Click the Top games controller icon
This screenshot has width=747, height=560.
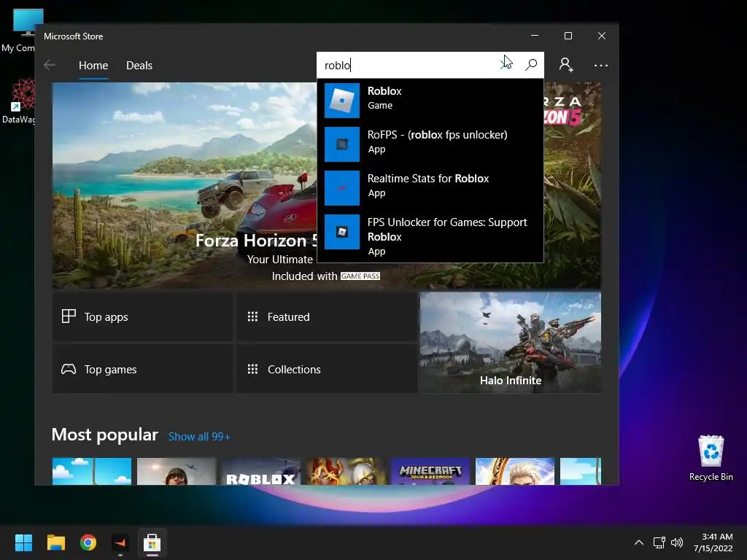pos(69,369)
